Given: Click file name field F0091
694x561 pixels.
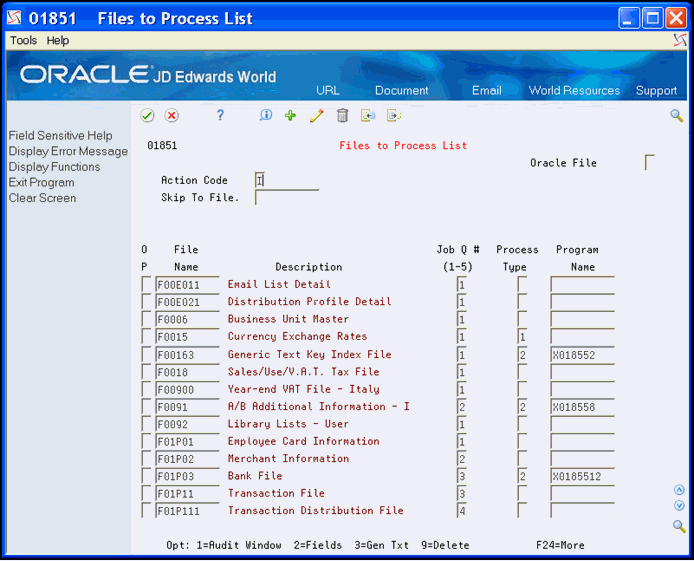Looking at the screenshot, I should click(187, 407).
